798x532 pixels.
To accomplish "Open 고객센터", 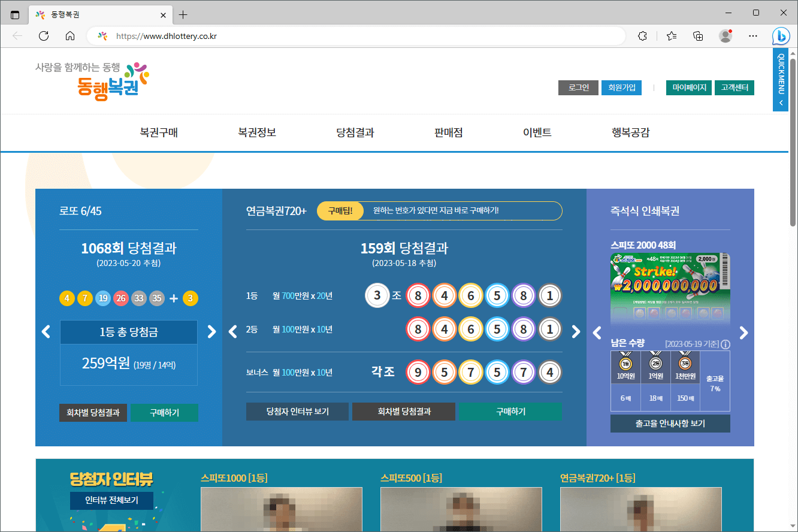I will [x=734, y=87].
